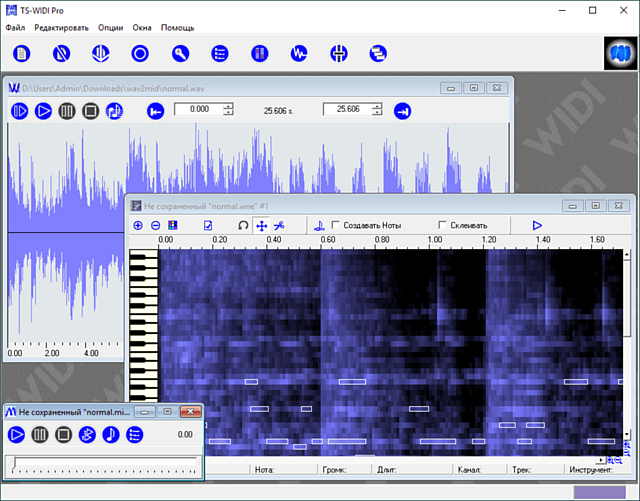Image resolution: width=640 pixels, height=501 pixels.
Task: Play the MIDI in the normal.mid window
Action: (x=17, y=434)
